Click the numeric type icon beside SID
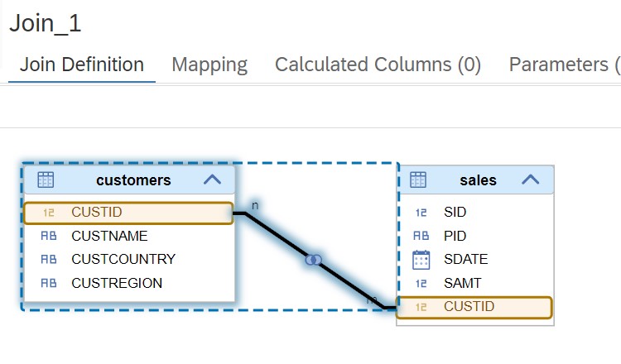This screenshot has width=621, height=364. pos(421,213)
